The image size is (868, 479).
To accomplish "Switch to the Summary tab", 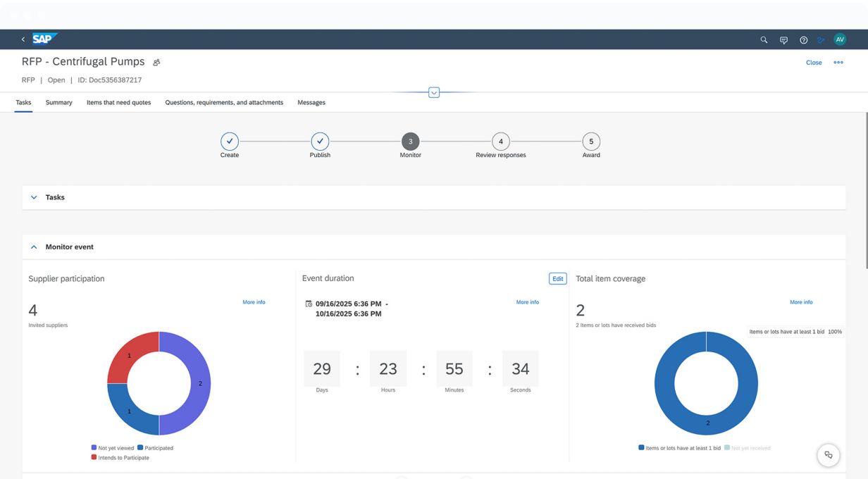I will click(x=59, y=102).
